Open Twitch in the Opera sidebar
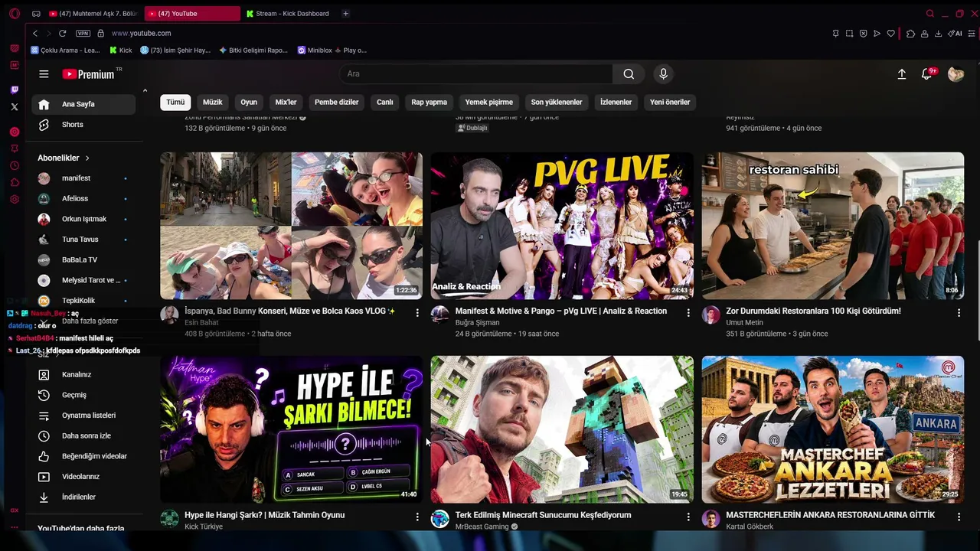Image resolution: width=980 pixels, height=551 pixels. (14, 90)
